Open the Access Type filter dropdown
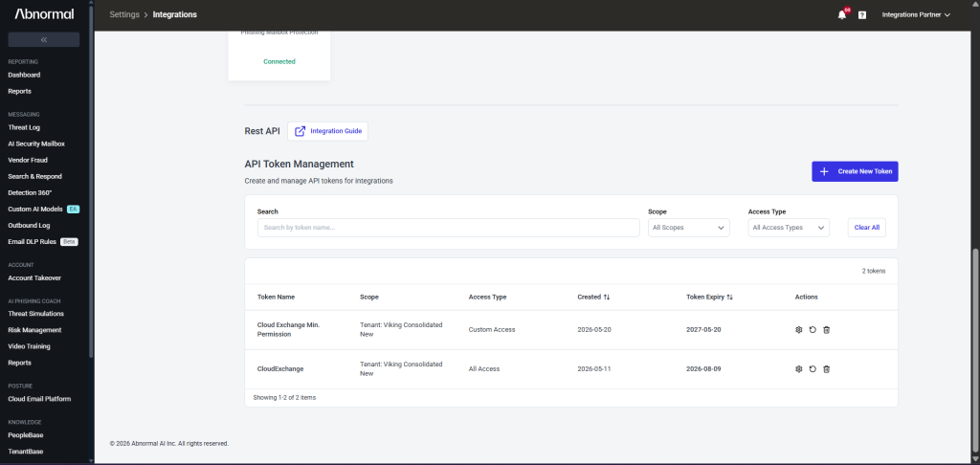Screen dimensions: 980x465 click(789, 228)
